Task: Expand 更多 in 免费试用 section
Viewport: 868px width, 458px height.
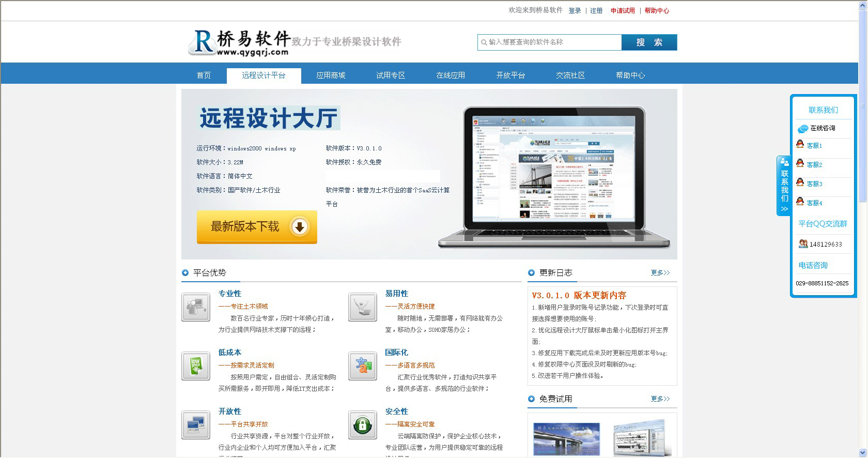Action: (x=660, y=399)
